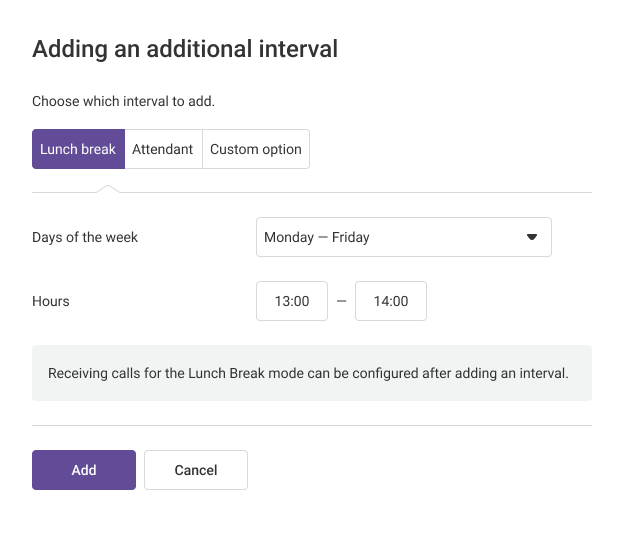This screenshot has width=624, height=547.
Task: Click the "Monday — Friday" selected value text
Action: (317, 237)
